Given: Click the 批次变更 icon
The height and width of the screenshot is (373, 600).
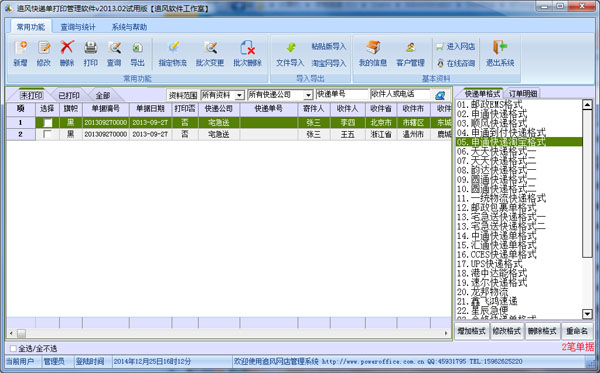Looking at the screenshot, I should 210,48.
